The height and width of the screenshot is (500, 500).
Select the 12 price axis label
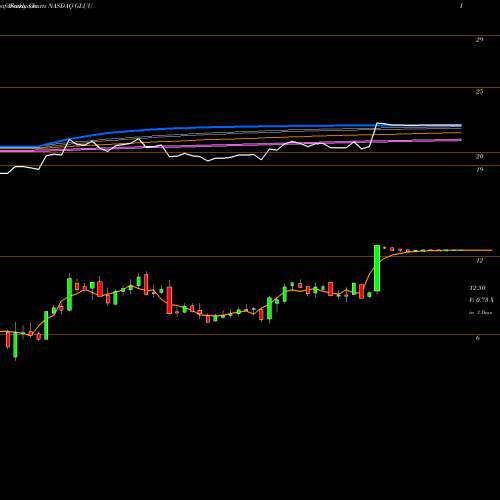pyautogui.click(x=479, y=261)
